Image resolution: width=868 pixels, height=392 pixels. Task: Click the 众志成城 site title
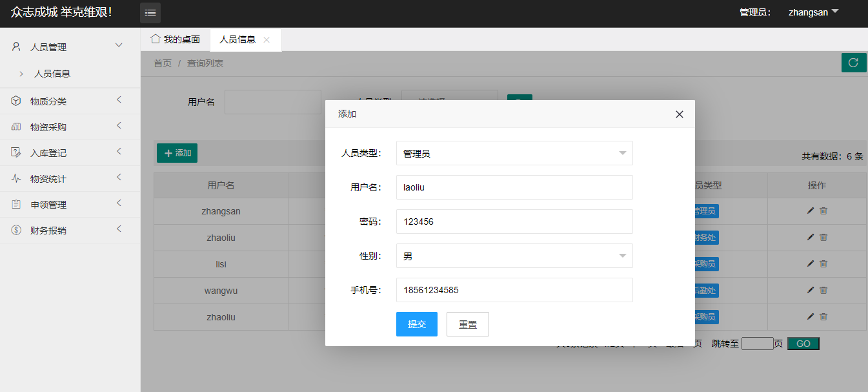61,12
